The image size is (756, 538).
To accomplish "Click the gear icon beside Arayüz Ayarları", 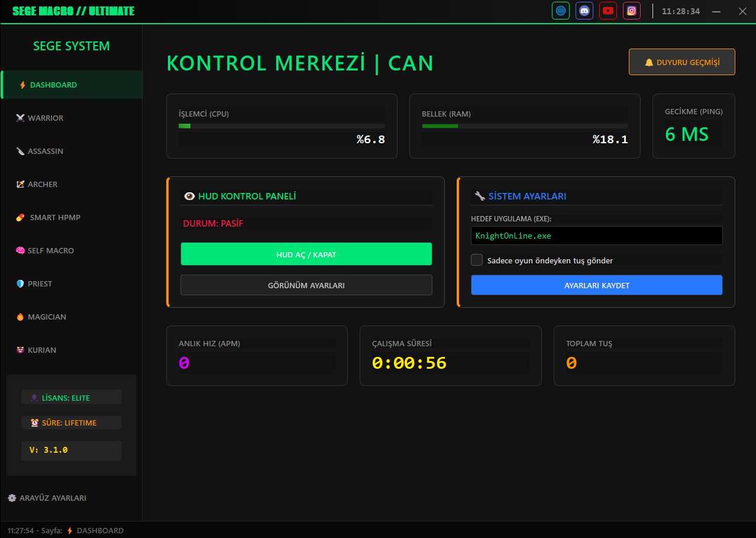I will (x=12, y=498).
